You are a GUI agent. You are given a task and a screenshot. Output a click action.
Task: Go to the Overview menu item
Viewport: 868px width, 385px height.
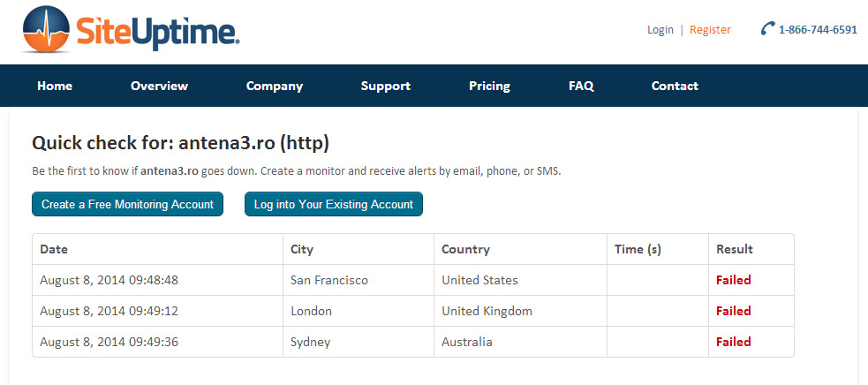(159, 86)
